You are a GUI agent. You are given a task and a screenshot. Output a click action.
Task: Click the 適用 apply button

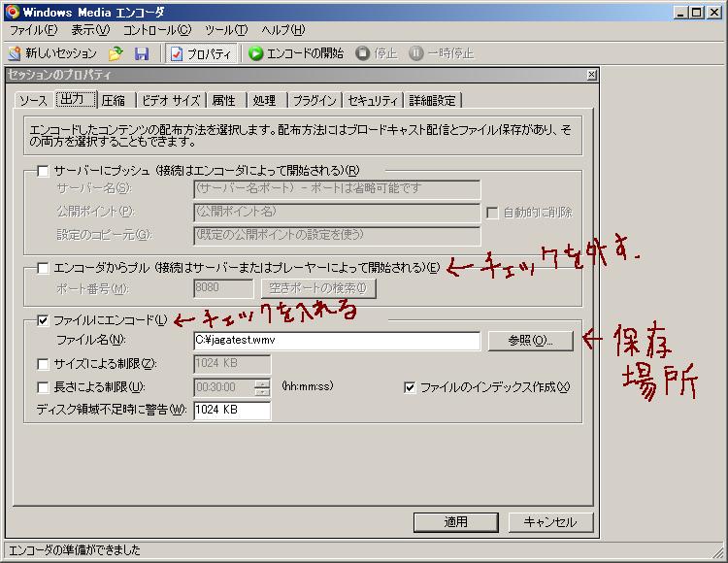(456, 522)
